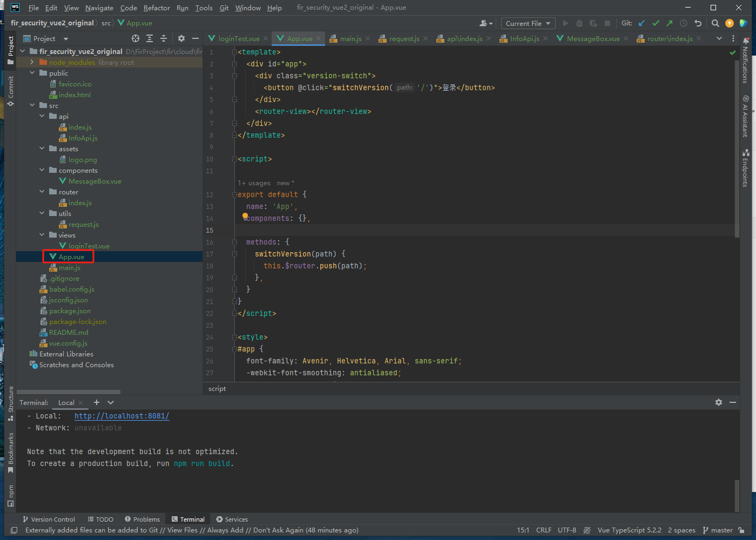Click the lightbulb intention icon on line 14

(x=245, y=216)
